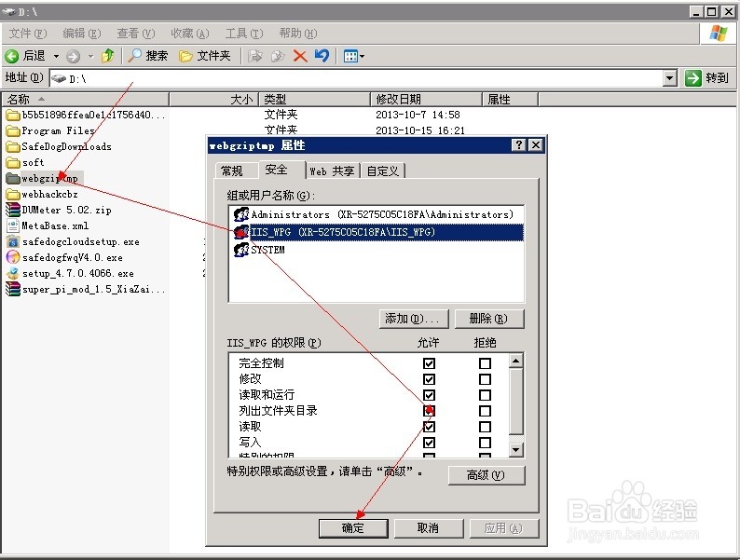Select the safedogcloudsetup.exe icon
The width and height of the screenshot is (740, 560).
(x=13, y=241)
